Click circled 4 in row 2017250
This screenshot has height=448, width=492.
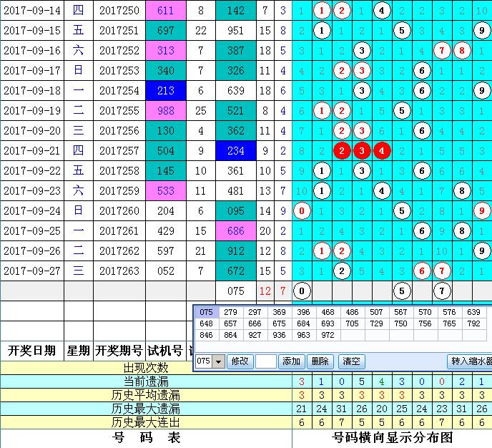(382, 11)
